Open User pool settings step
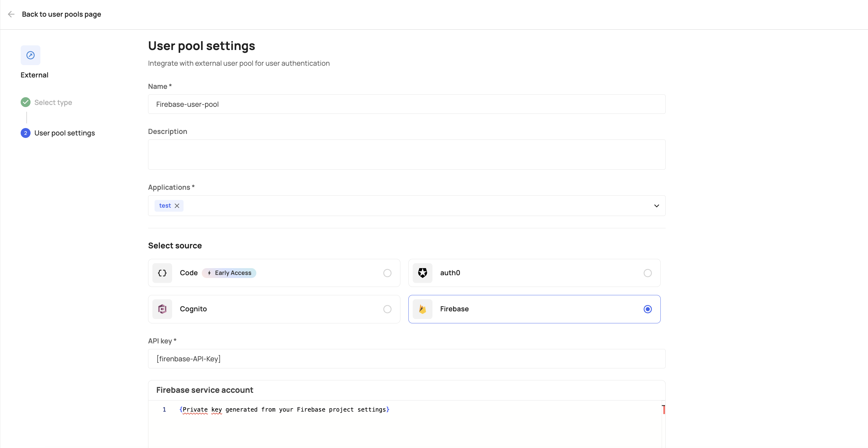868x448 pixels. pyautogui.click(x=64, y=133)
